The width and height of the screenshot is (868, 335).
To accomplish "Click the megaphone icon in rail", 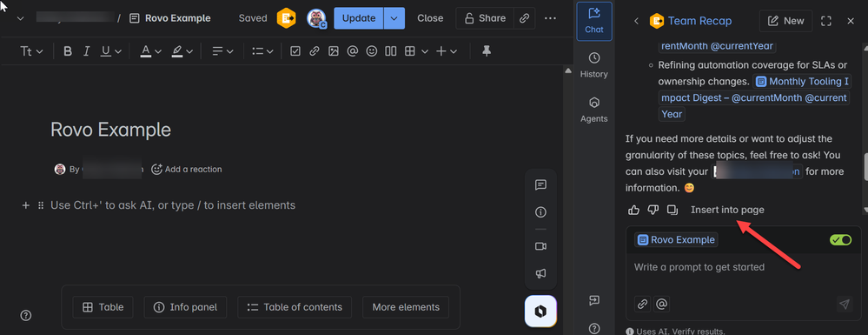I will (540, 273).
